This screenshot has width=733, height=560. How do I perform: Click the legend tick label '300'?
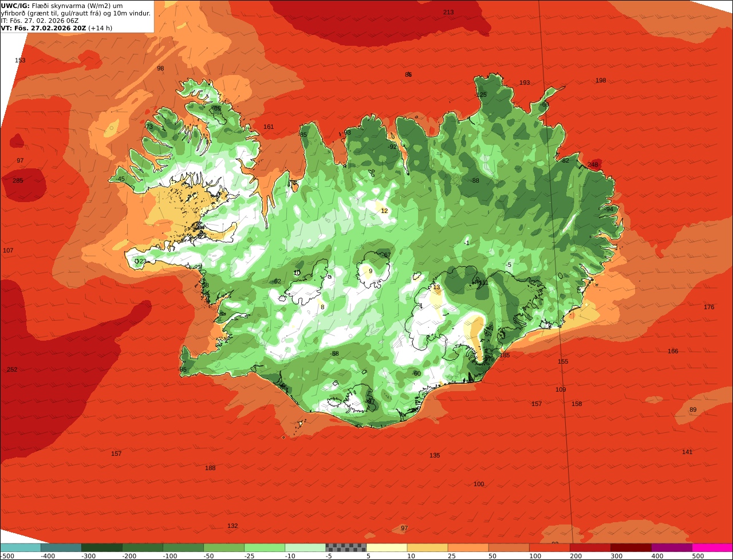(617, 556)
